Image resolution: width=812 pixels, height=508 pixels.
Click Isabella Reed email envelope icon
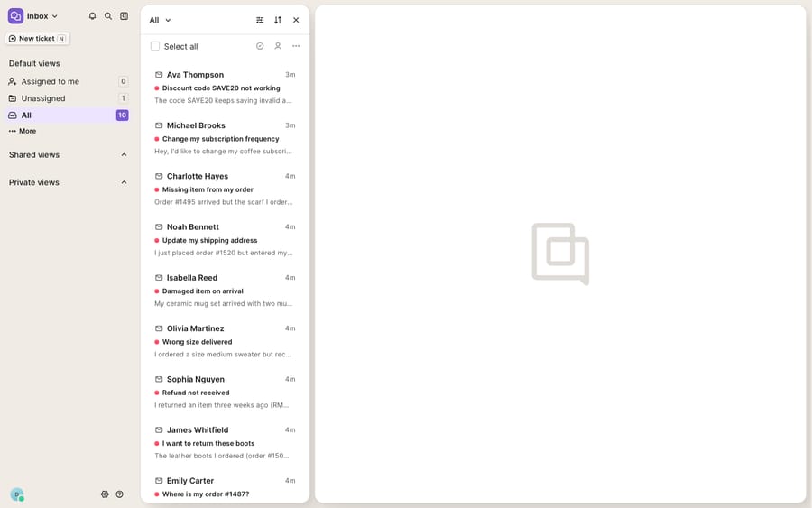click(x=159, y=278)
